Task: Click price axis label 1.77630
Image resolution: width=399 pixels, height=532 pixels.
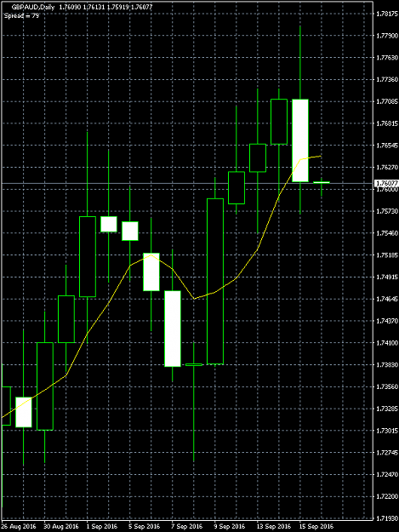Action: [x=387, y=58]
